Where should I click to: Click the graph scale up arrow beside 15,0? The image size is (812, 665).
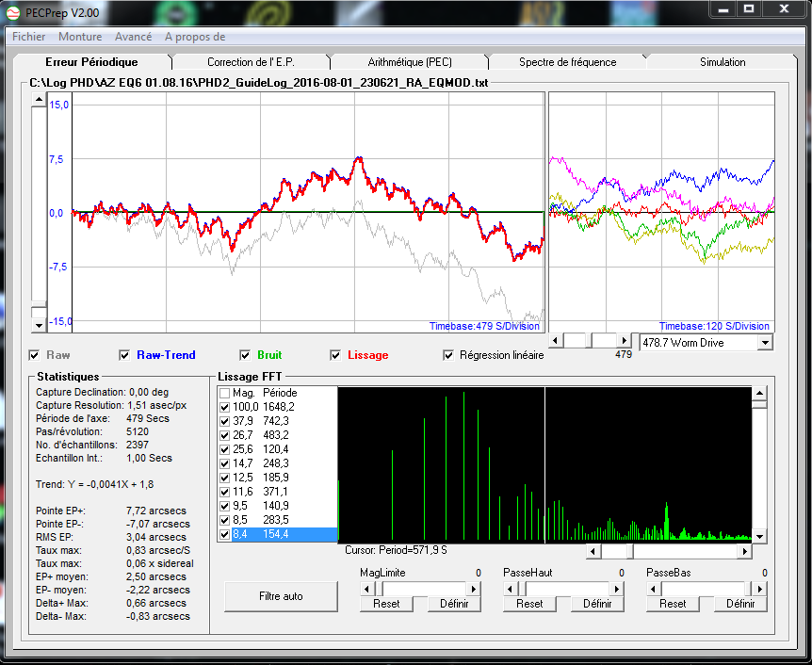click(39, 100)
